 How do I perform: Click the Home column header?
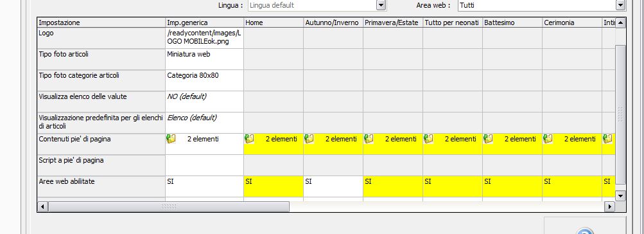pyautogui.click(x=274, y=22)
